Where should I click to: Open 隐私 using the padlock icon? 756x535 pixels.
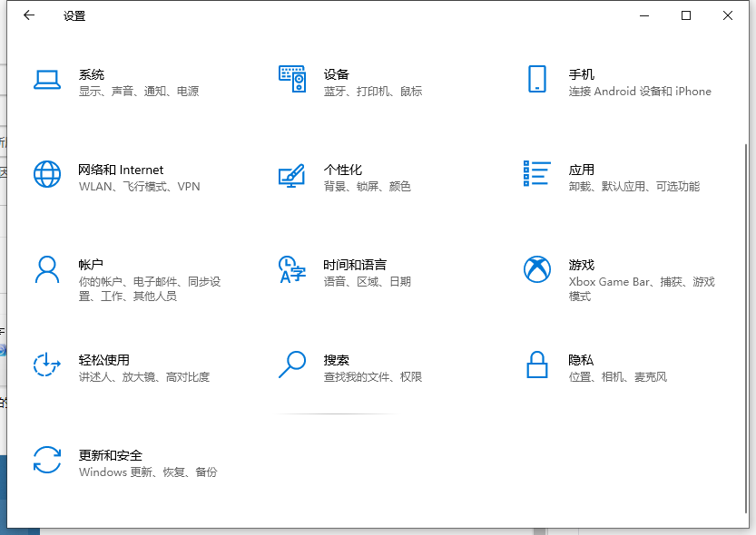pos(537,365)
